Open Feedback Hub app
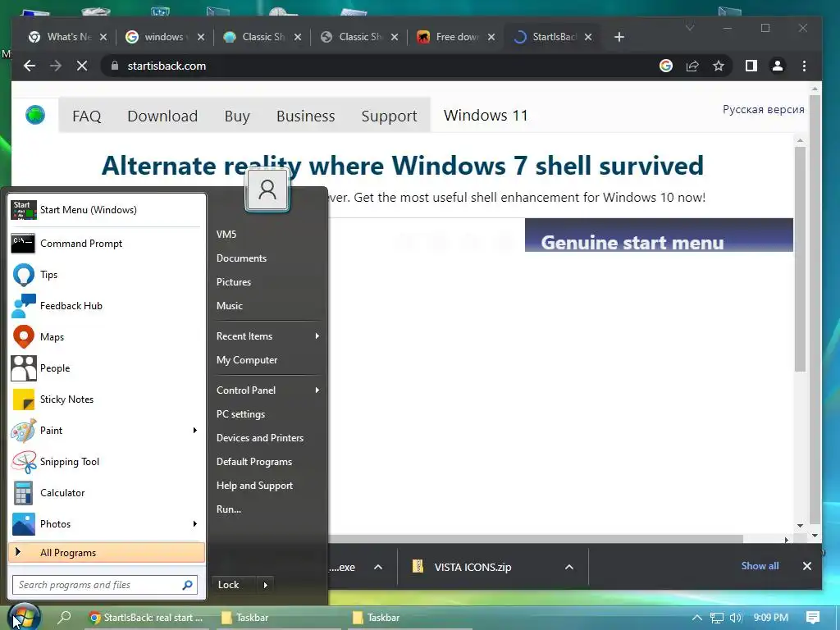Image resolution: width=840 pixels, height=630 pixels. [x=106, y=305]
